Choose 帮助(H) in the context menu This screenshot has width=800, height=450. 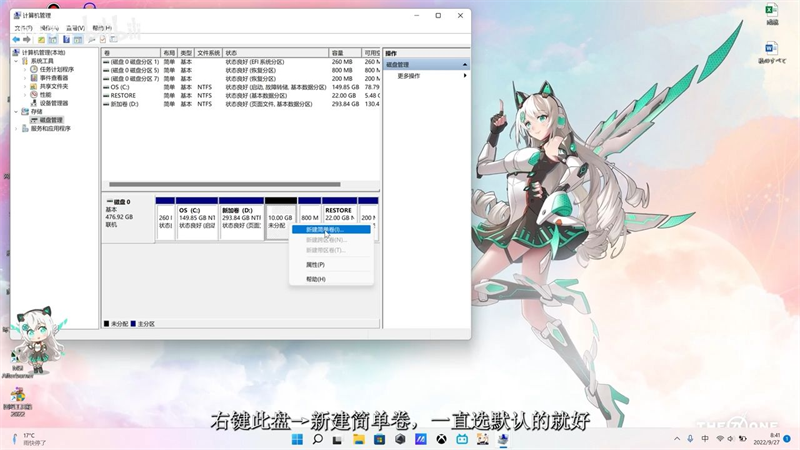[331, 279]
